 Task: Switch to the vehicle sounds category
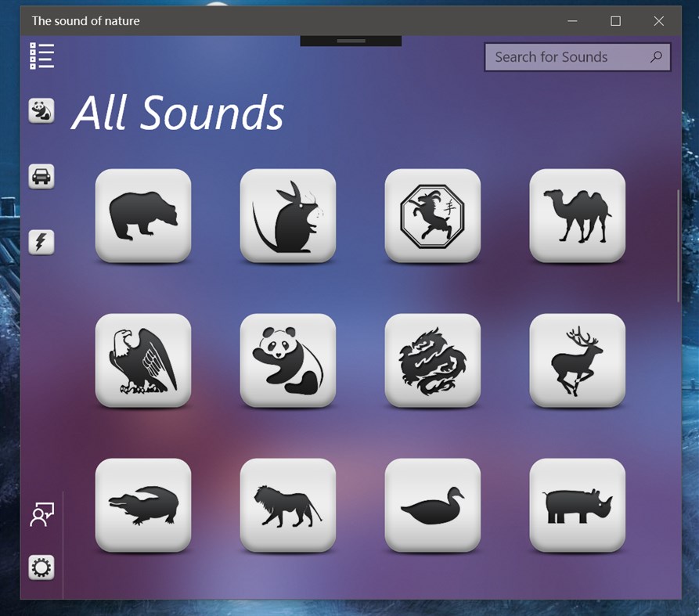[x=41, y=177]
